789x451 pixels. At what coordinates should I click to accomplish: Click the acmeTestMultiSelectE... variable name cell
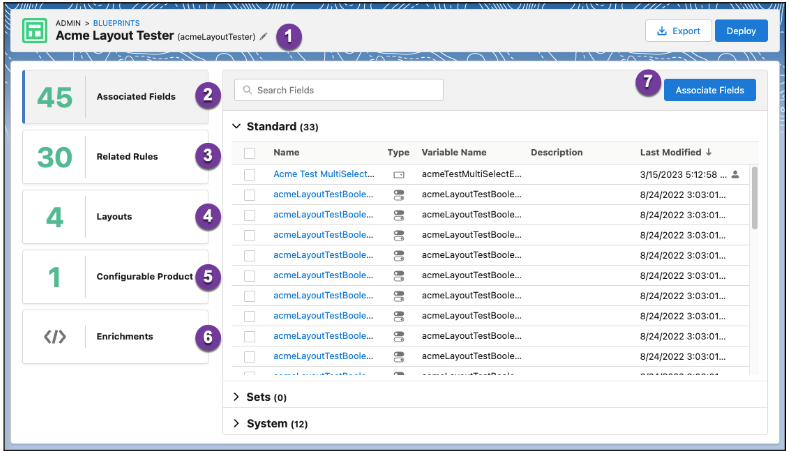click(x=471, y=174)
